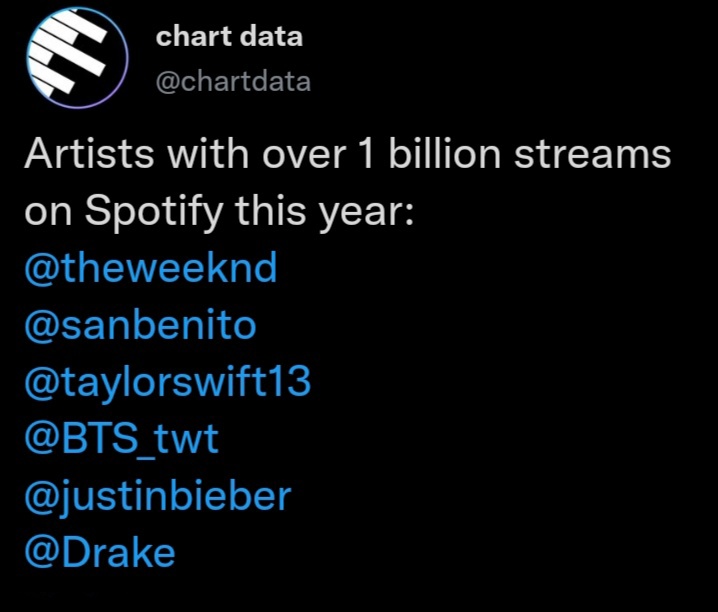
Task: Tap Justin Bieber's blue handle
Action: (158, 496)
